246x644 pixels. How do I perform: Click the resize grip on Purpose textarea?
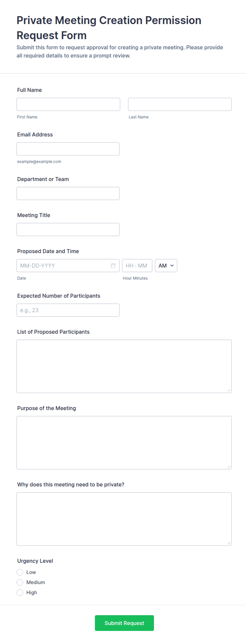[x=229, y=466]
